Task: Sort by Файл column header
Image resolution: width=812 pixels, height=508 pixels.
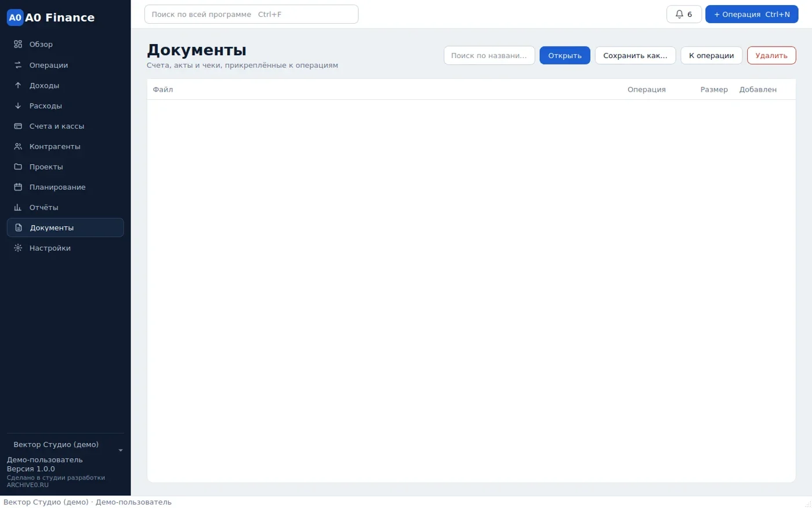Action: 163,89
